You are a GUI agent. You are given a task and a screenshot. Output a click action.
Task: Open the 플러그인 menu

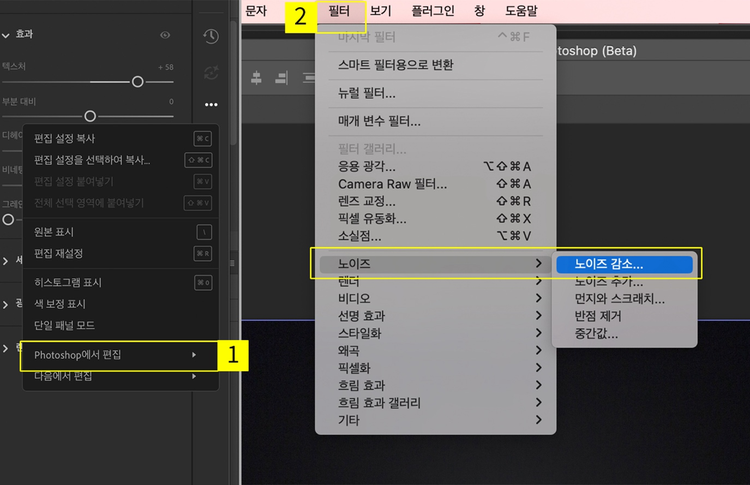coord(433,11)
